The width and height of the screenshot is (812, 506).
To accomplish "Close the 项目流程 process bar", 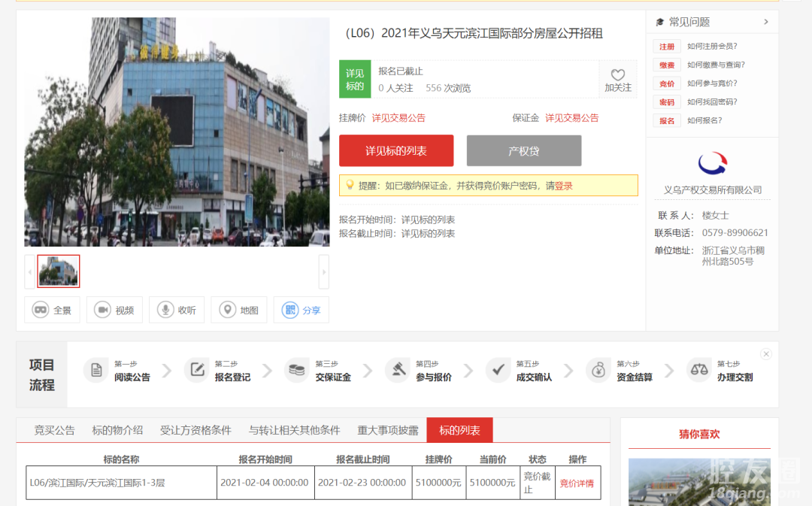I will pyautogui.click(x=765, y=354).
